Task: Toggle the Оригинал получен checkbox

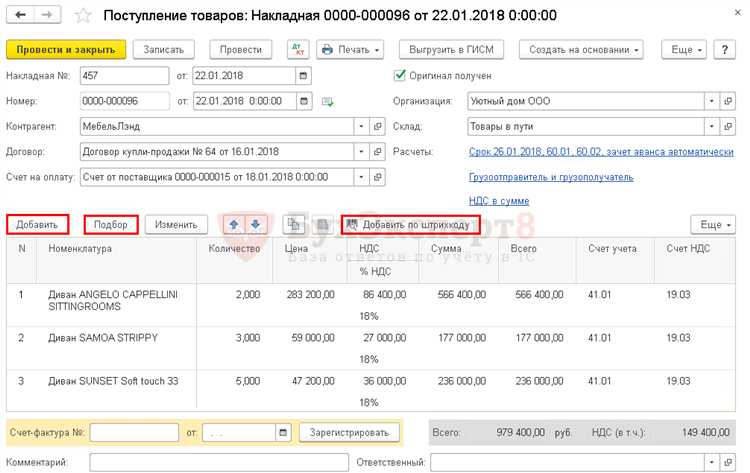Action: click(401, 76)
